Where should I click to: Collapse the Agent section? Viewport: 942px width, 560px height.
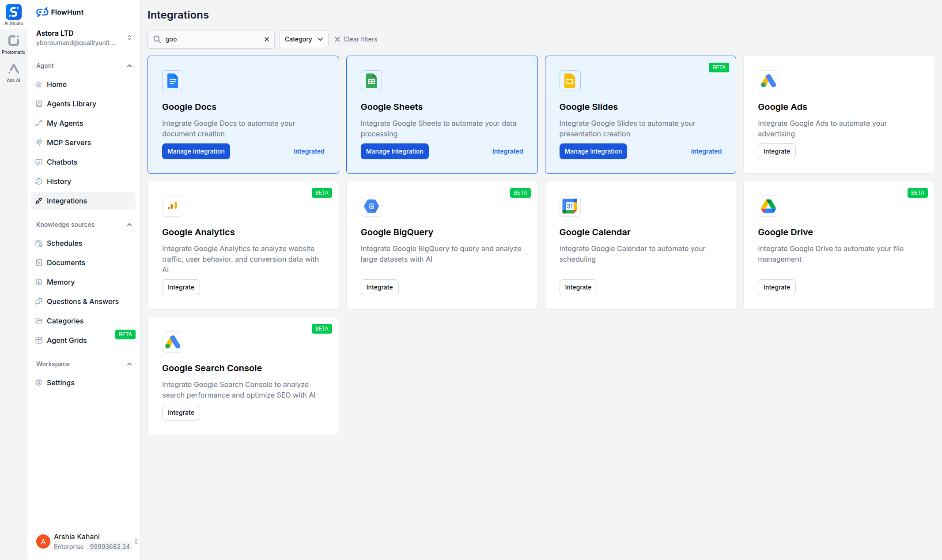tap(129, 65)
